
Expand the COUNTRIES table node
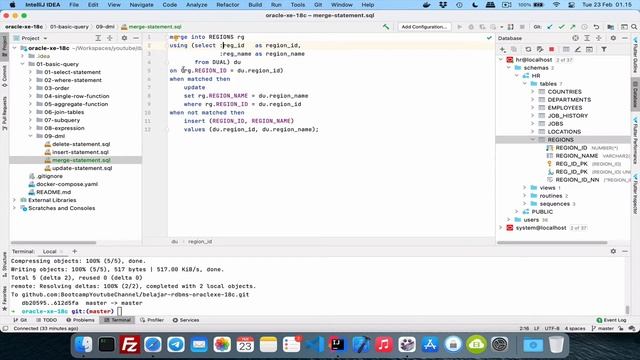(533, 92)
